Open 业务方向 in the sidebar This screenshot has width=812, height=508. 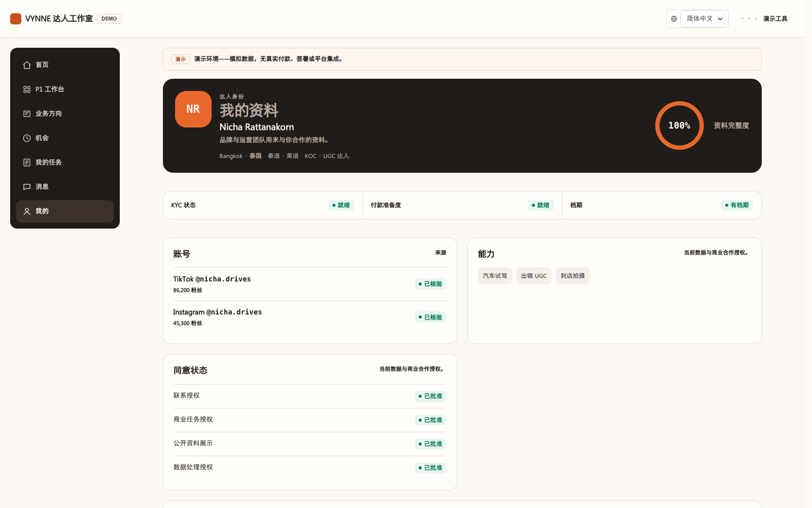pyautogui.click(x=65, y=114)
